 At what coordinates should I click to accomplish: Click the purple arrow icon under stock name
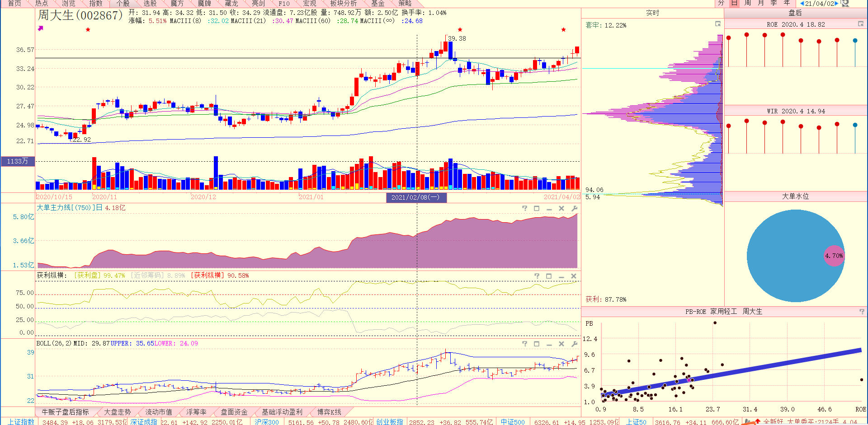click(40, 28)
